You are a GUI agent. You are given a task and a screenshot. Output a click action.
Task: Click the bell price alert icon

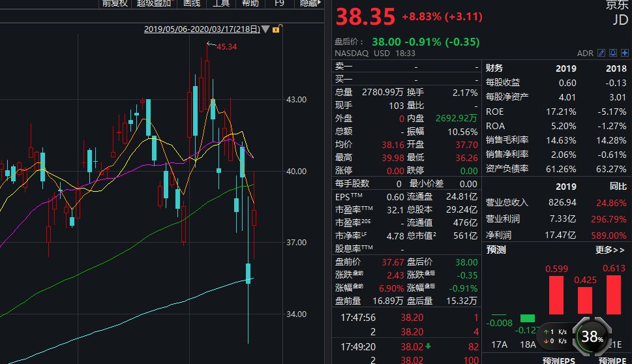click(x=613, y=53)
